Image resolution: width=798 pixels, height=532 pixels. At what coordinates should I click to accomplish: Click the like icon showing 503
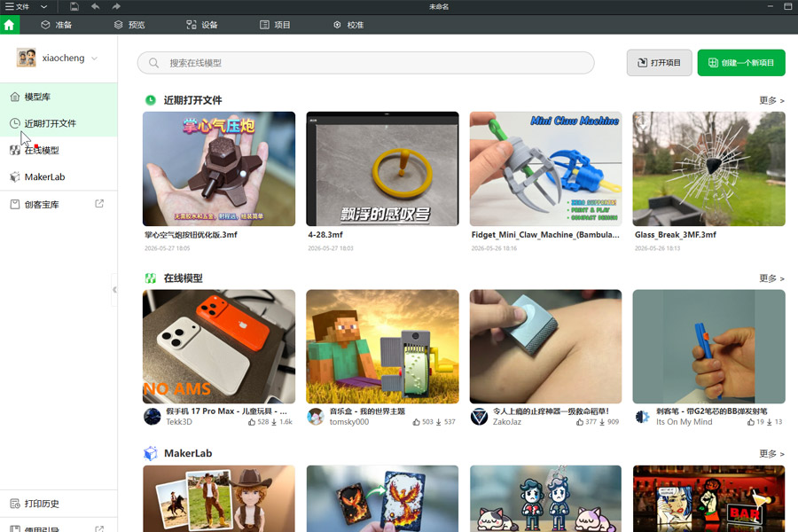pos(417,422)
